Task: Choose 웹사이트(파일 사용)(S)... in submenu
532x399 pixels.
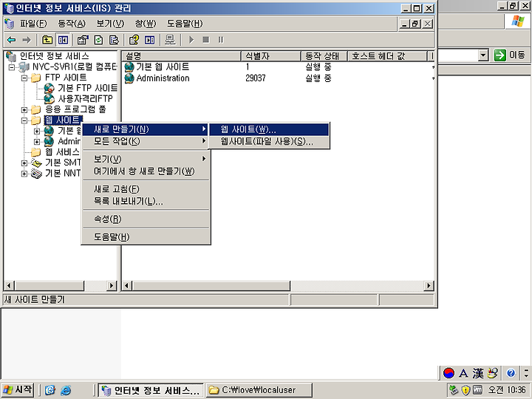Action: (x=270, y=141)
